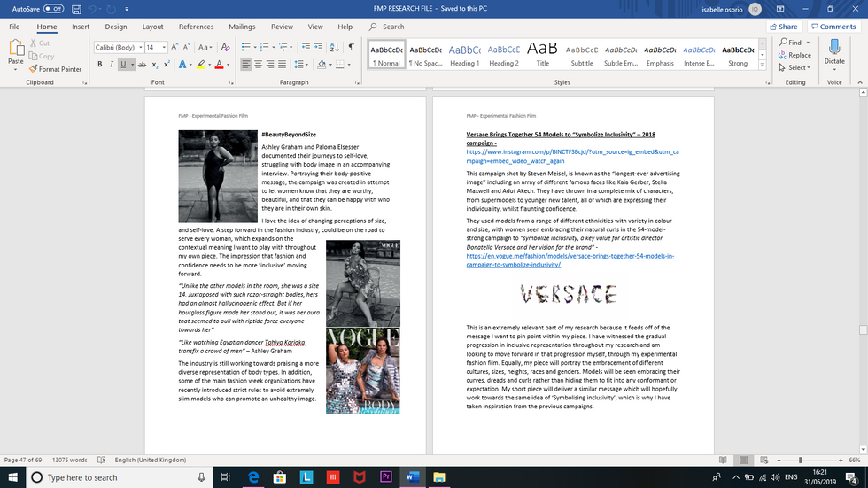
Task: Align text right
Action: tap(270, 64)
